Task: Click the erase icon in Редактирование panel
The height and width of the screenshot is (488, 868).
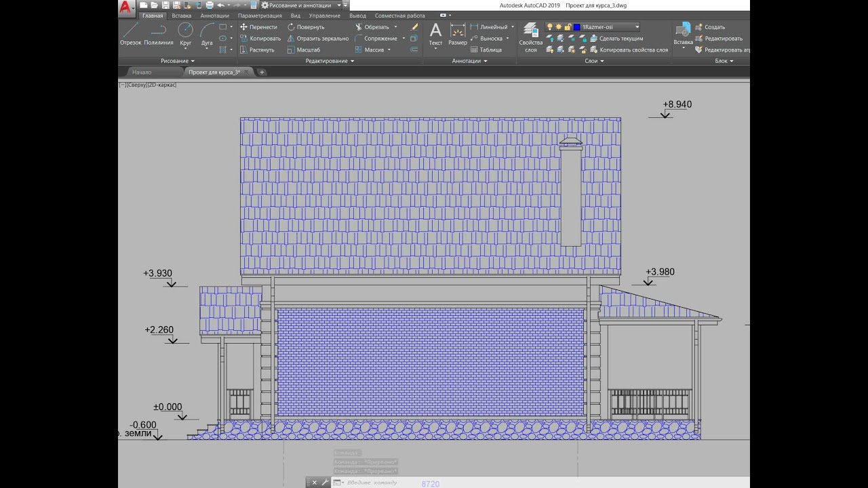Action: click(x=414, y=27)
